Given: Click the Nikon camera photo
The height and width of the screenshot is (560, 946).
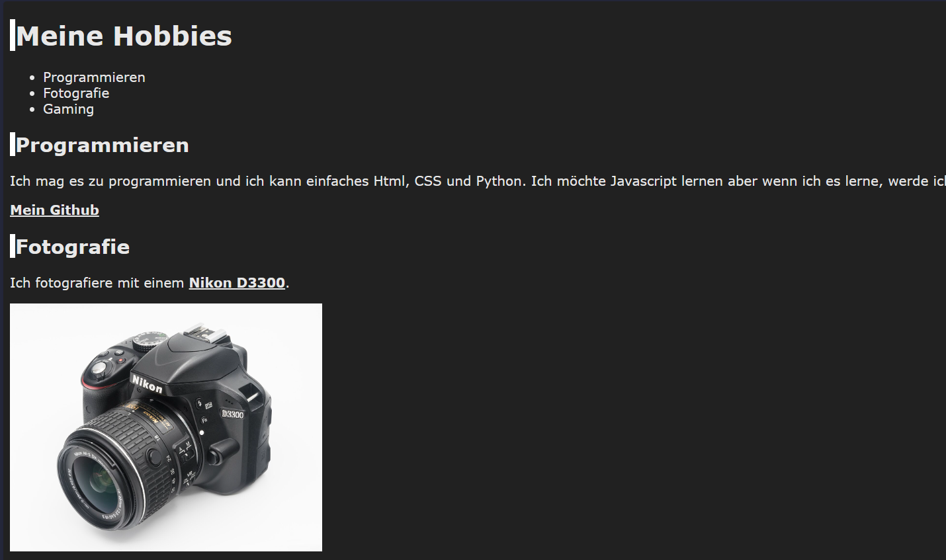Looking at the screenshot, I should (x=166, y=427).
